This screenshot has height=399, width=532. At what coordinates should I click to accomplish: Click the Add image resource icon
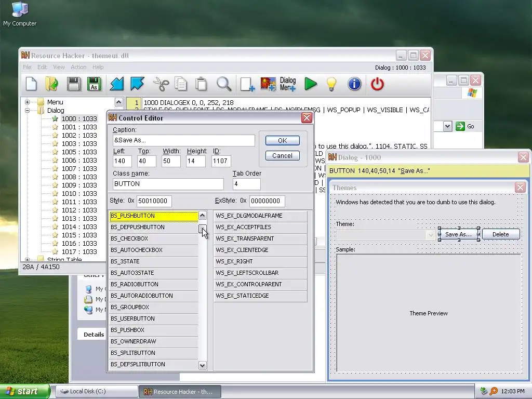[268, 84]
